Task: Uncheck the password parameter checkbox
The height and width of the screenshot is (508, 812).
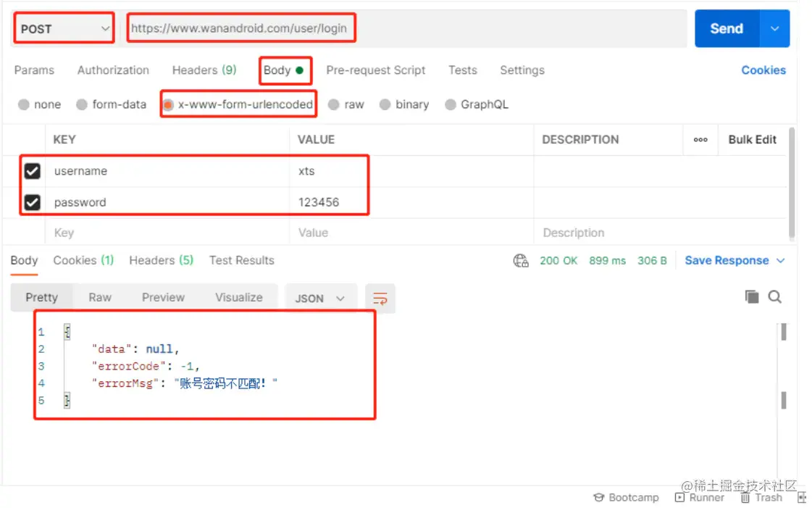Action: [x=32, y=202]
